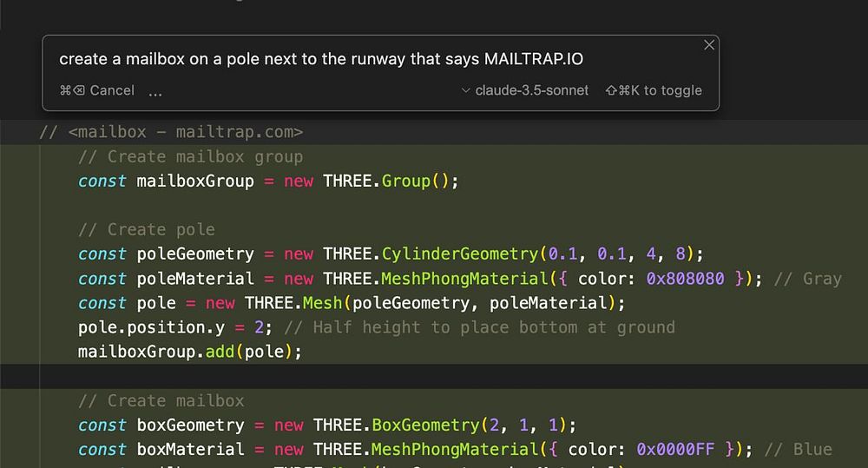Click the 0x0000FF color value
This screenshot has height=468, width=868.
pyautogui.click(x=675, y=449)
